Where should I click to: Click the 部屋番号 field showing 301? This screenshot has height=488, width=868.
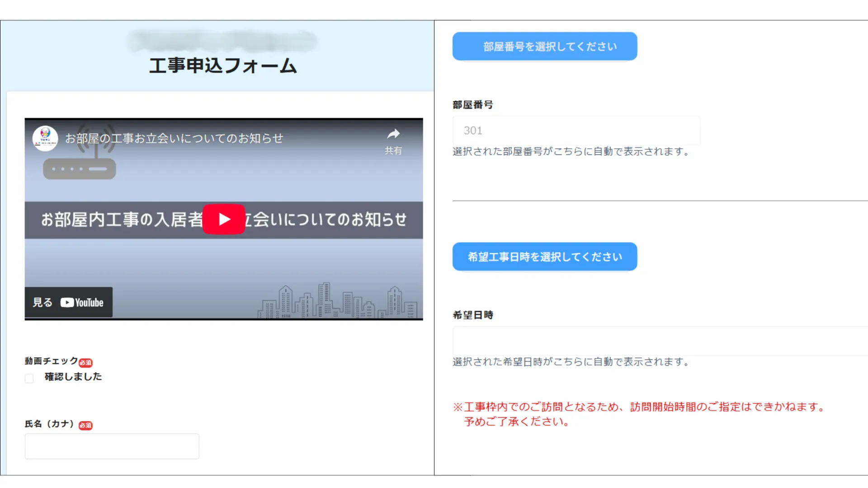576,131
